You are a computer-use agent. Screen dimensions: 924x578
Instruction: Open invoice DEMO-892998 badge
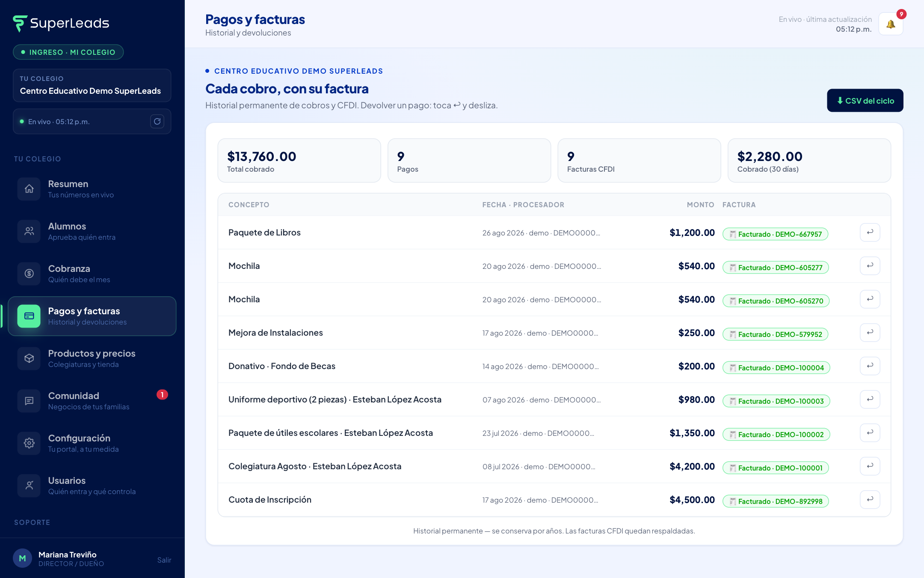776,501
